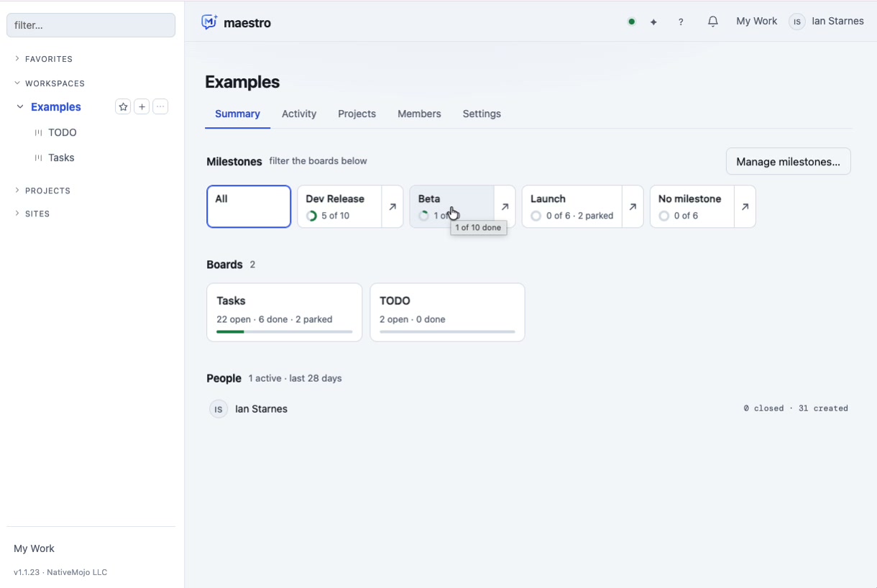Open TODO board from sidebar

coord(63,133)
